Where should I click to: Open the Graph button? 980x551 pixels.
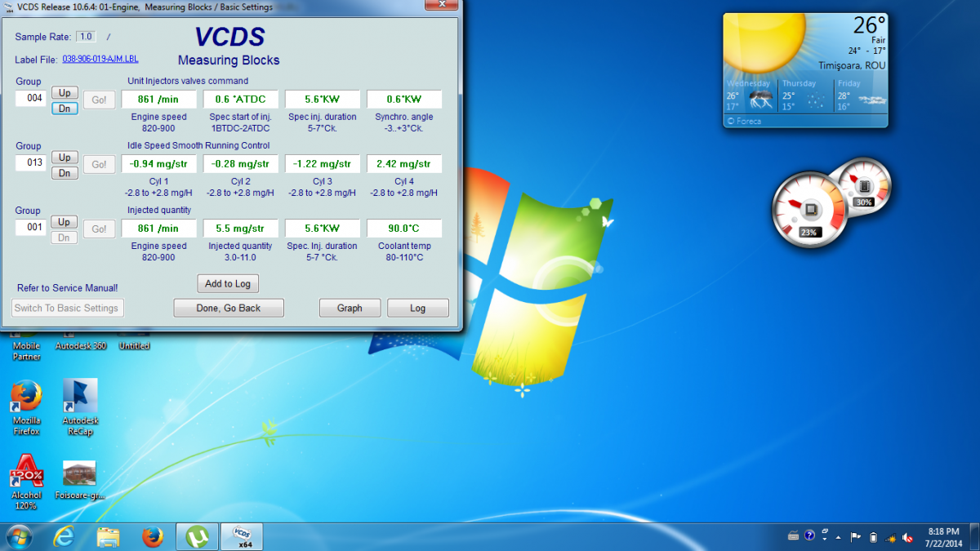click(350, 308)
